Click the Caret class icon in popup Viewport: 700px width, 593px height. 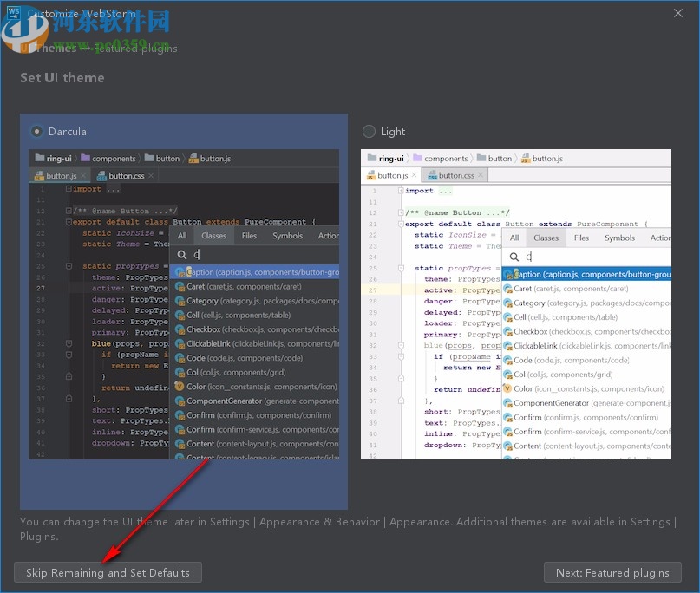[x=180, y=288]
